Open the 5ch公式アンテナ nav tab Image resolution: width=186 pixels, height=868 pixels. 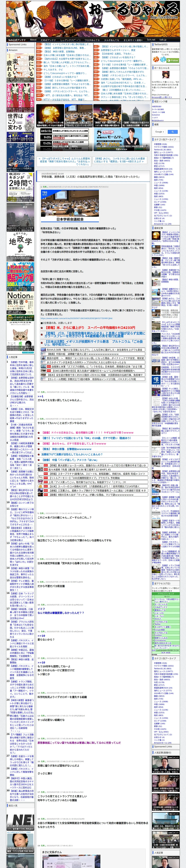coord(17,40)
